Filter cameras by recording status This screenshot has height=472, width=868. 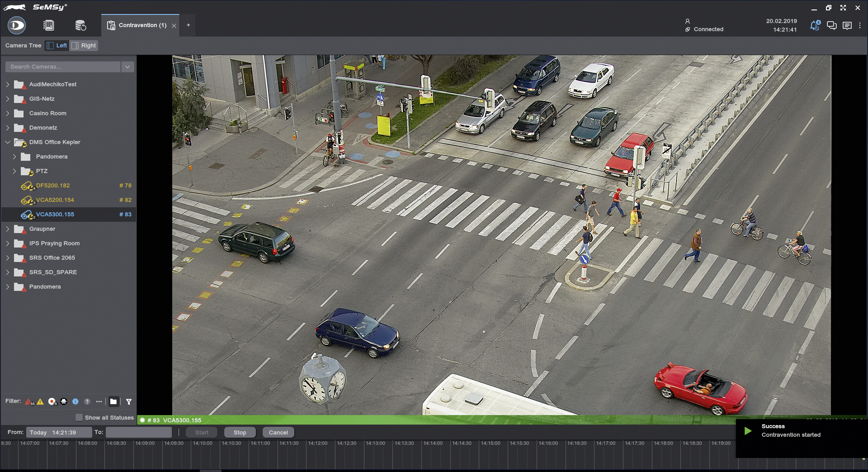tap(52, 402)
